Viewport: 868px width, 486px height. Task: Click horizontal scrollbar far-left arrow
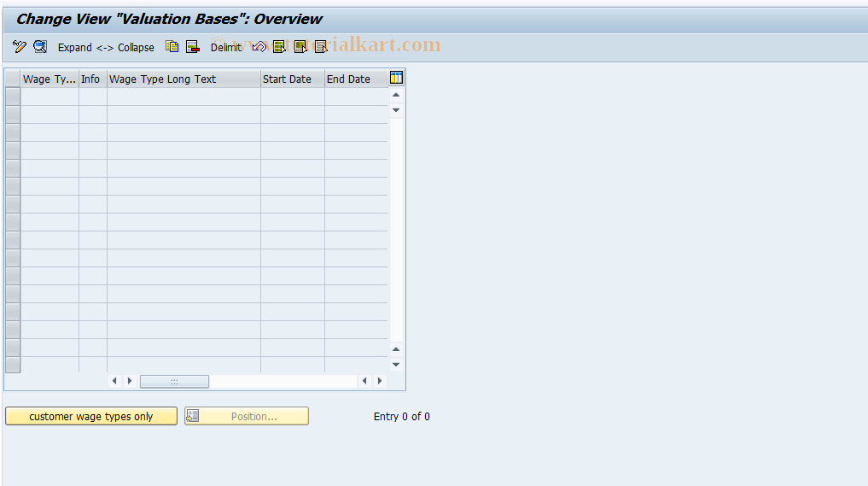114,381
